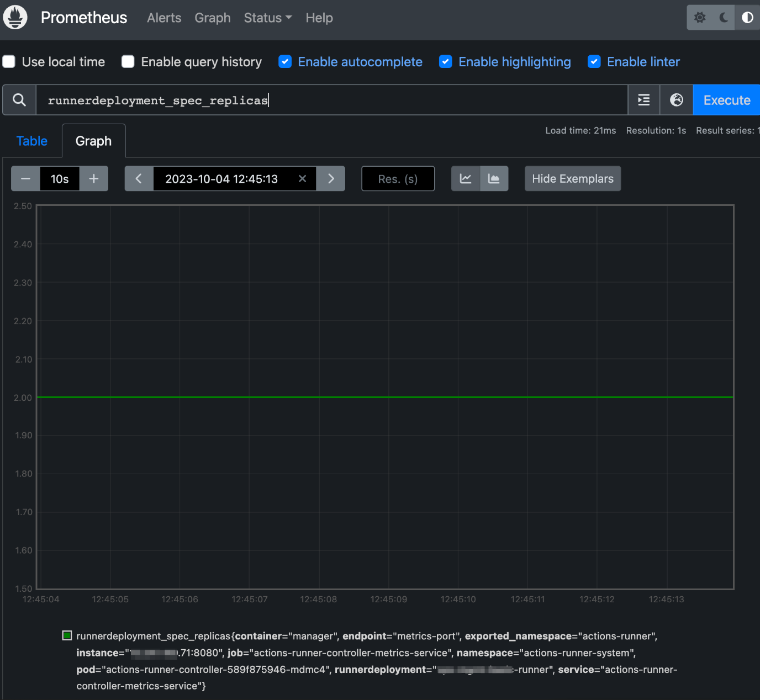760x700 pixels.
Task: Click the Prometheus flame logo
Action: 15,18
